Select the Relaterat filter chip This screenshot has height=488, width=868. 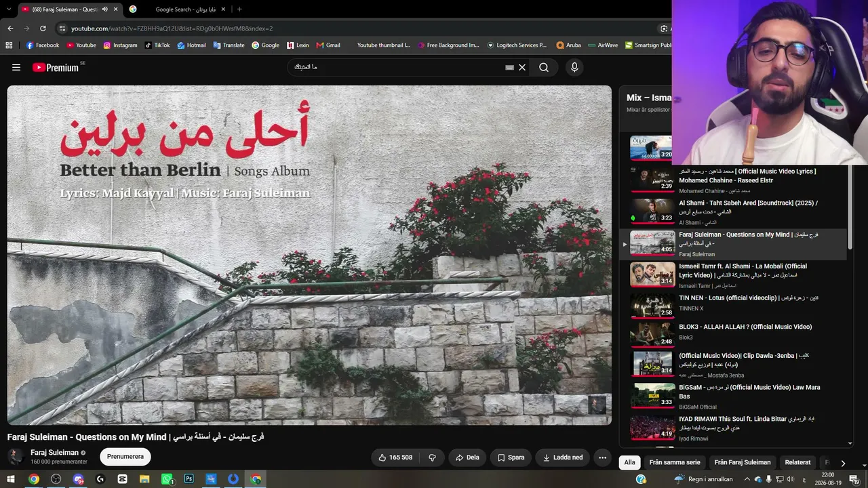pyautogui.click(x=797, y=462)
